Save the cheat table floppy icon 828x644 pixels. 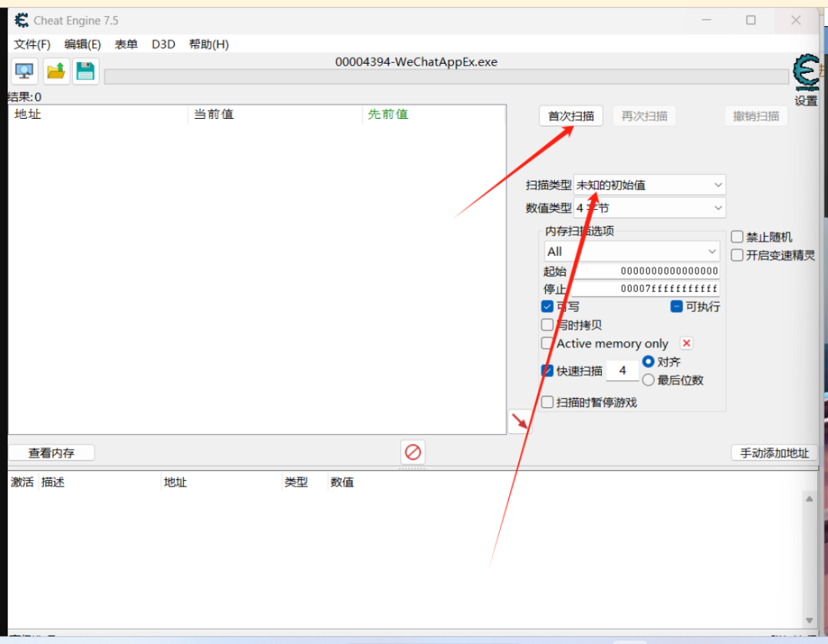tap(86, 71)
